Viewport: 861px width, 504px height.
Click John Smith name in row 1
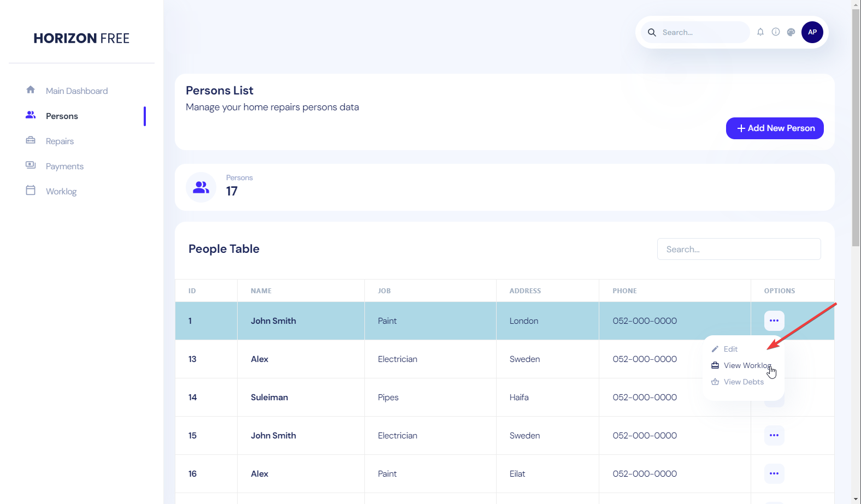coord(273,321)
